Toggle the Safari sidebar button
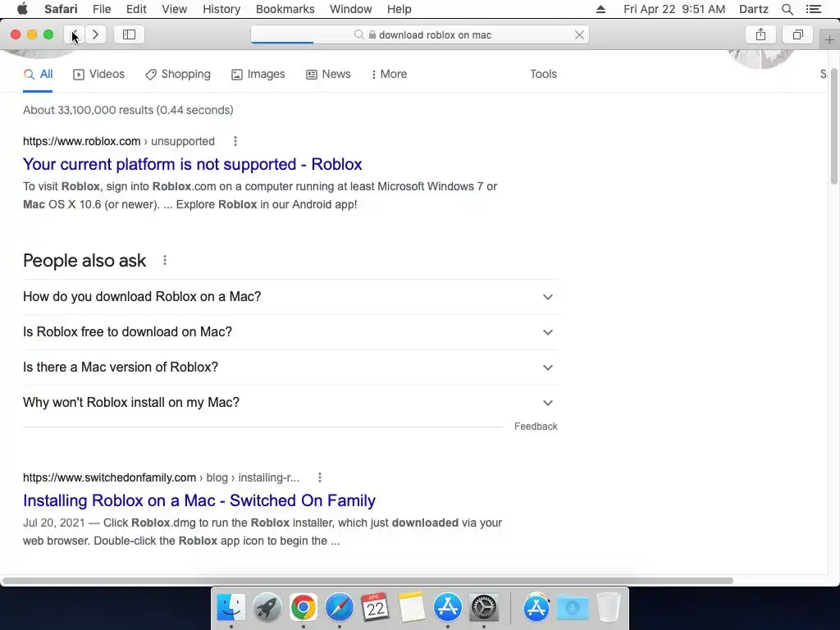The height and width of the screenshot is (630, 840). pos(129,34)
